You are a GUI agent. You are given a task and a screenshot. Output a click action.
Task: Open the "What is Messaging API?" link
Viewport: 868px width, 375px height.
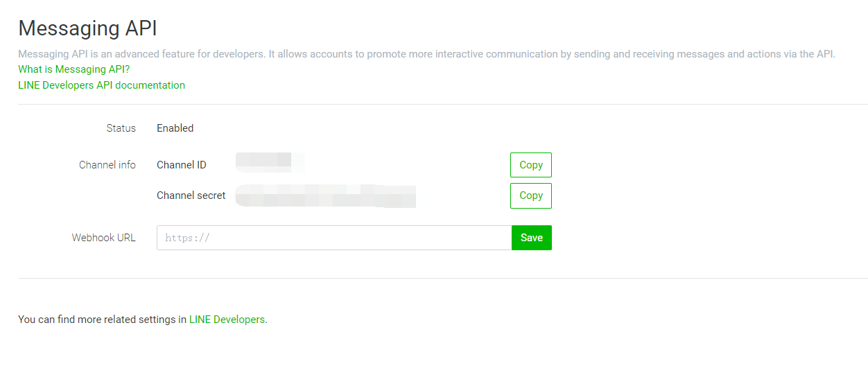(73, 69)
